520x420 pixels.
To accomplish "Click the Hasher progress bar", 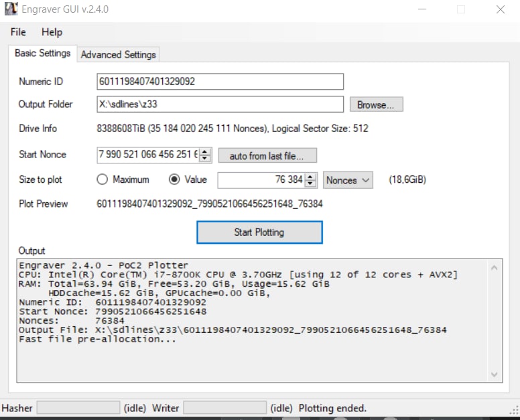I will (78, 408).
